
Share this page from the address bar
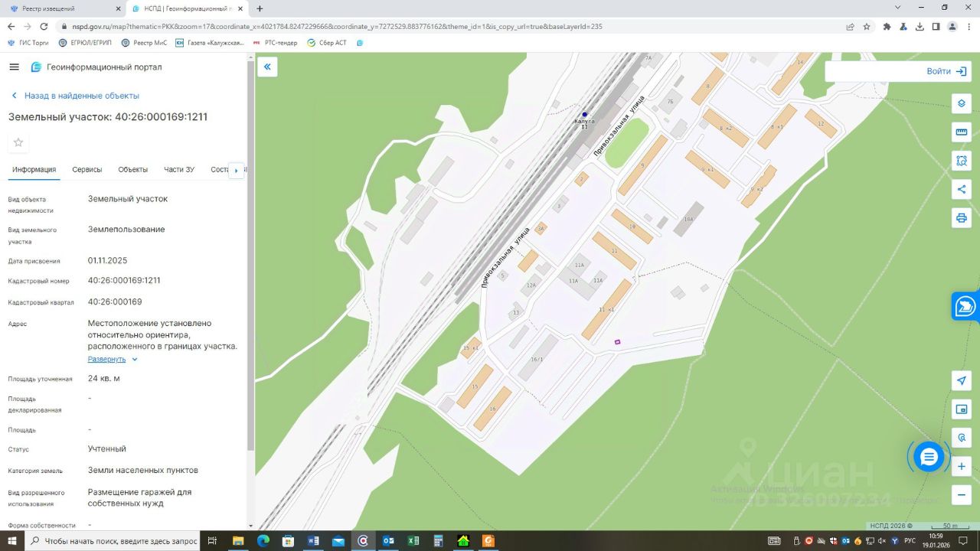point(850,26)
